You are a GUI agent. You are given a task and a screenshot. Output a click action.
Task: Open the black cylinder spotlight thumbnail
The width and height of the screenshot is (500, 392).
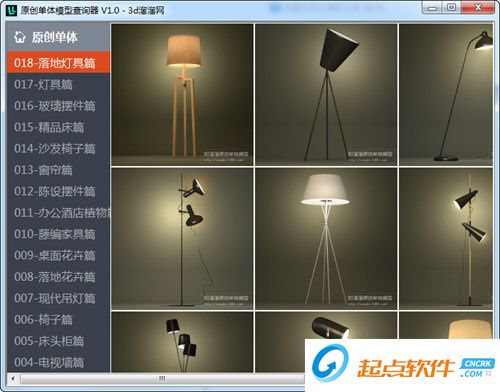pyautogui.click(x=326, y=325)
